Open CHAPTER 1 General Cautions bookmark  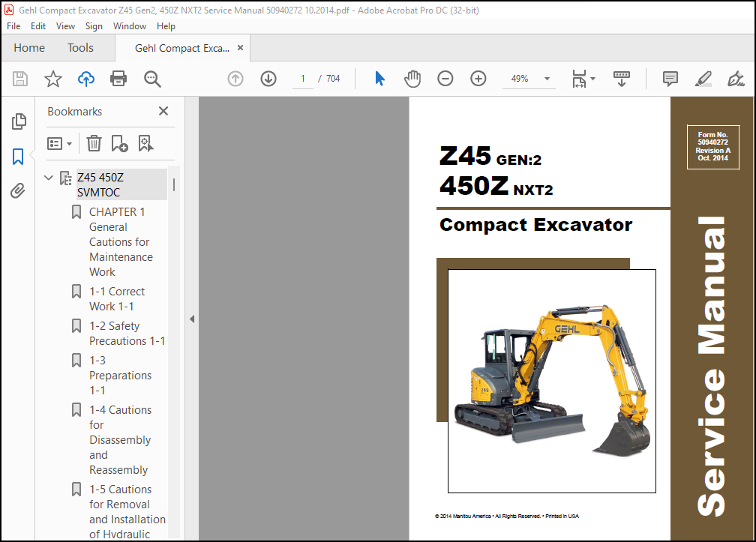[x=121, y=242]
